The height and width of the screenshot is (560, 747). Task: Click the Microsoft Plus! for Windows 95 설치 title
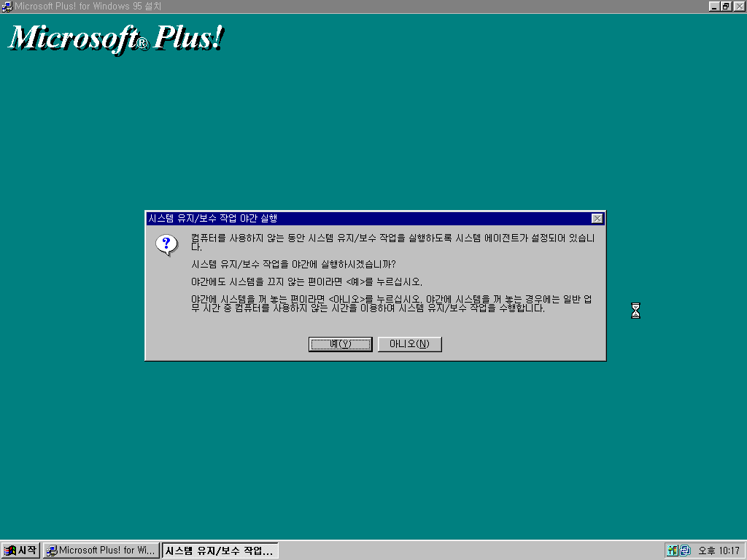coord(88,6)
